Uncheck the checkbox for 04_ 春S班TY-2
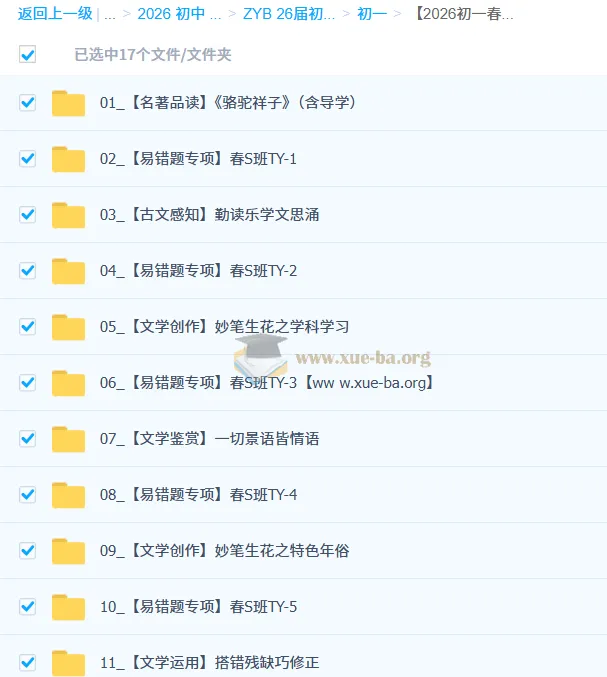607x677 pixels. [27, 271]
